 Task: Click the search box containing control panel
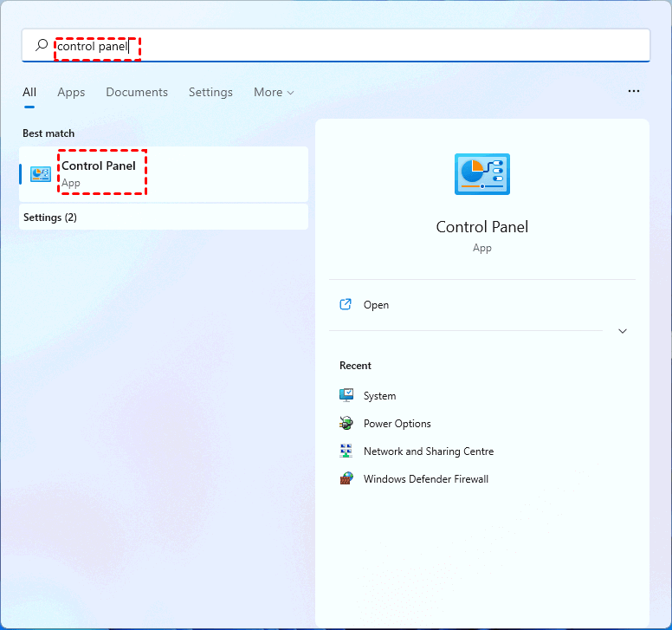(336, 45)
